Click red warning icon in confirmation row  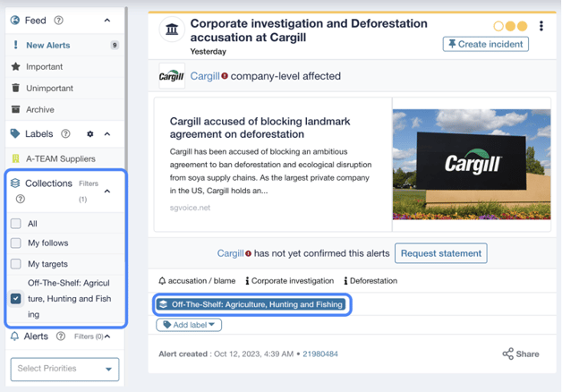tap(249, 253)
